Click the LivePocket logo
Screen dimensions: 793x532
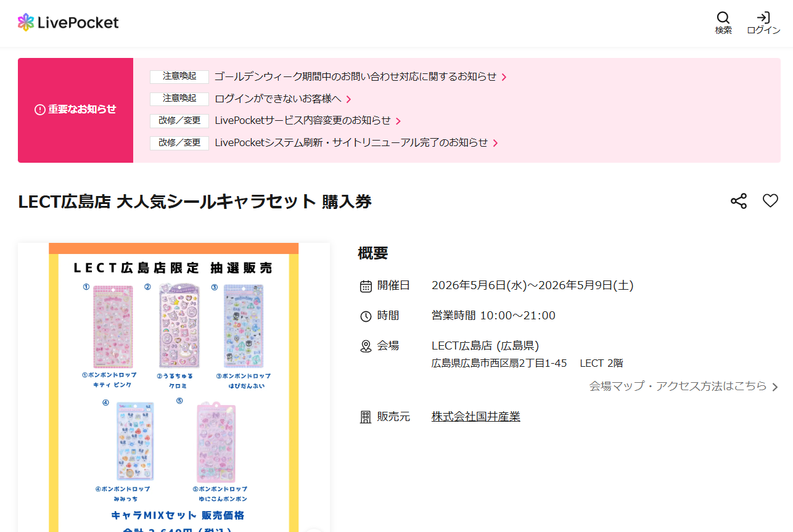coord(68,23)
